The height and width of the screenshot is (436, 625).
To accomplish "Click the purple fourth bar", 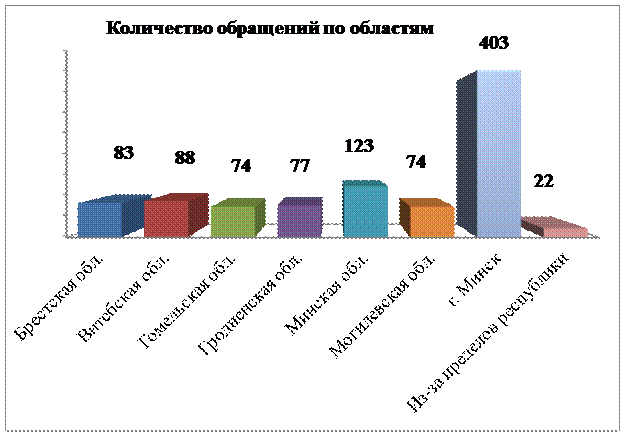I will coord(298,221).
